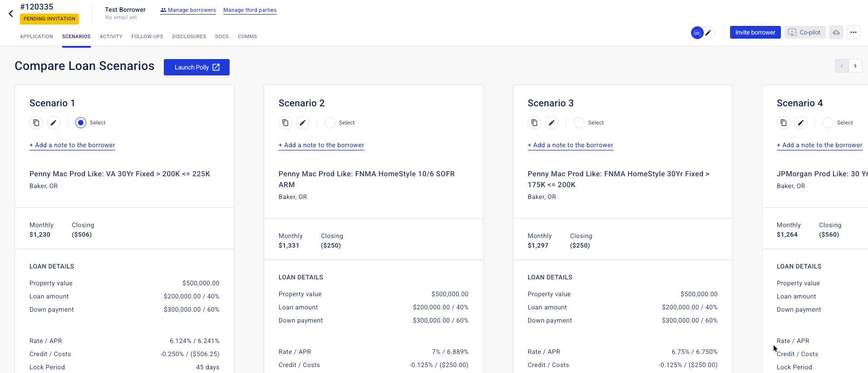
Task: Edit Scenario 4 with the pencil icon
Action: click(x=801, y=123)
